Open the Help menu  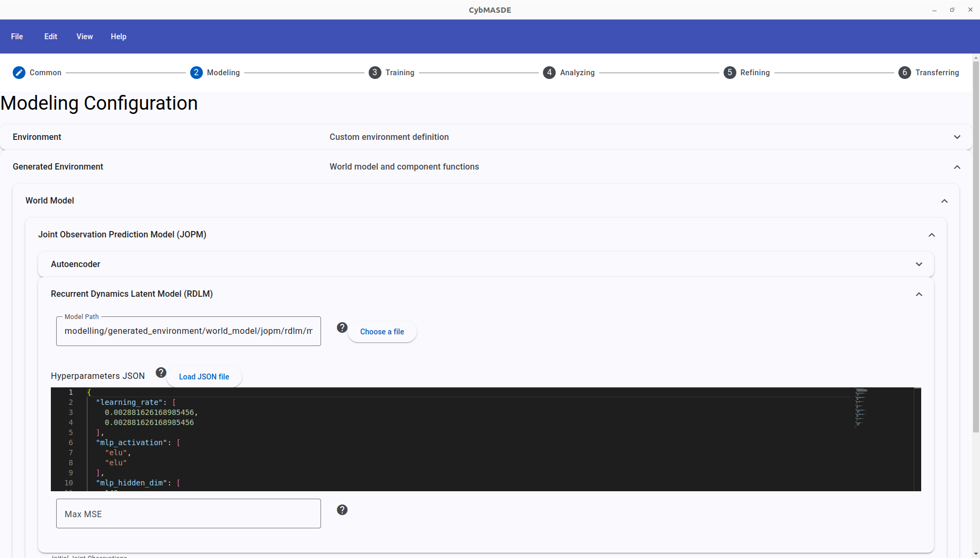click(x=119, y=37)
